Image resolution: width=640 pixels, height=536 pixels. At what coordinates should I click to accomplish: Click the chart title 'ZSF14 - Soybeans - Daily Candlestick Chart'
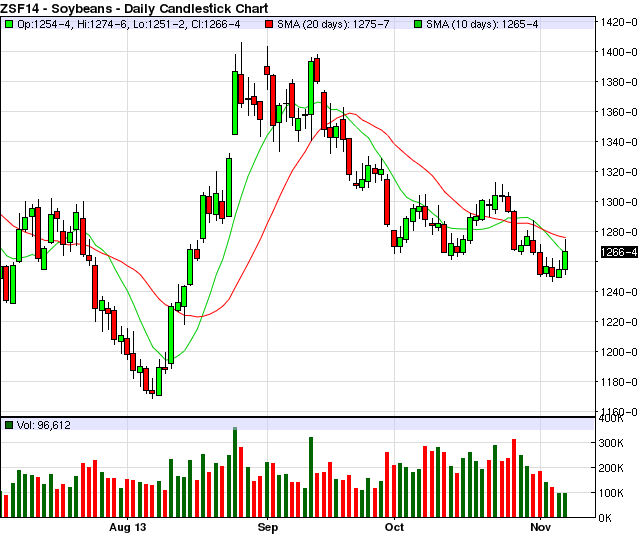coord(134,8)
